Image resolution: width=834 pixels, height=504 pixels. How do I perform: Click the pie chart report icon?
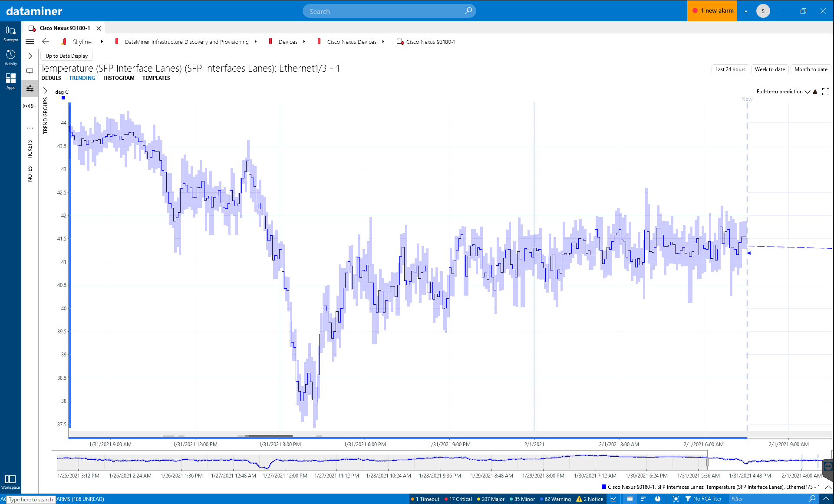click(x=658, y=499)
